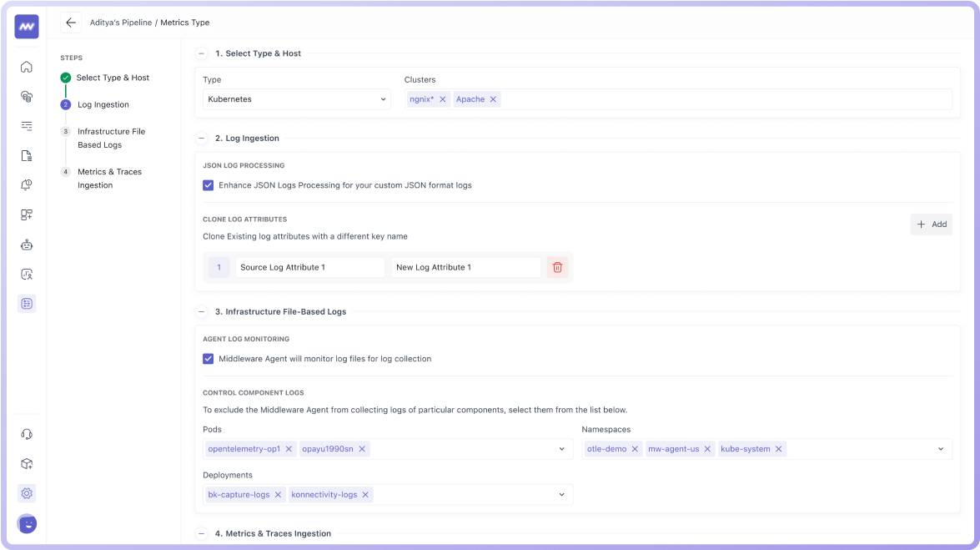
Task: Expand the Pods dropdown list
Action: (x=561, y=449)
